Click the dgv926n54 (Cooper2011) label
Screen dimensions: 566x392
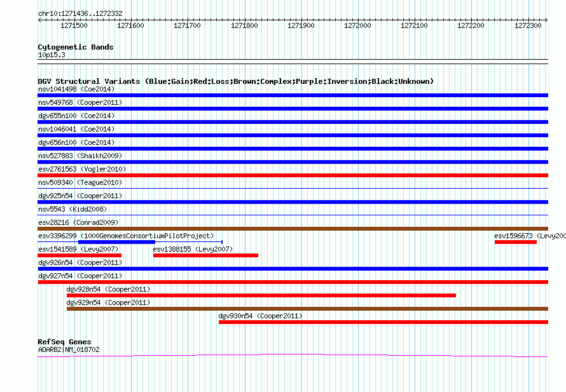[80, 262]
